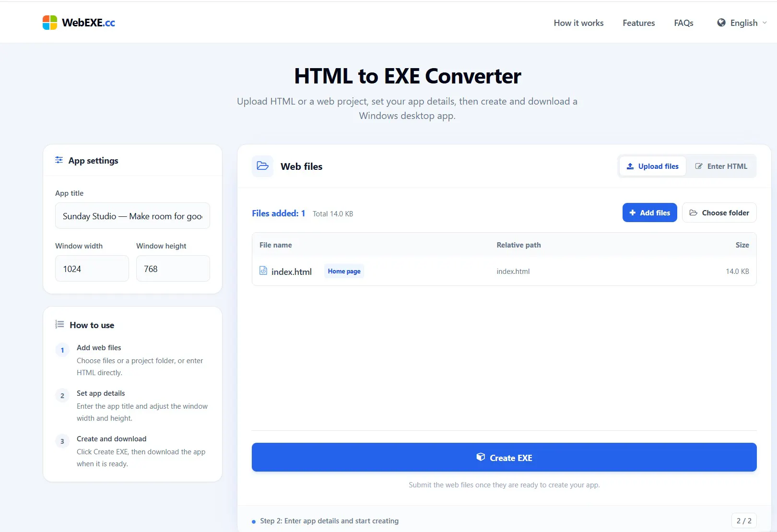
Task: Switch to the Upload files tab
Action: click(x=652, y=166)
